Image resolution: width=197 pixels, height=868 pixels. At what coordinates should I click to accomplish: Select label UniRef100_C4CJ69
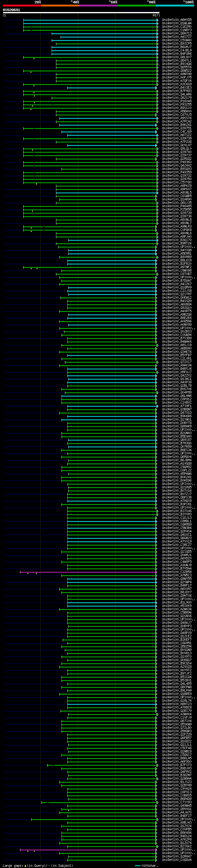tap(177, 132)
